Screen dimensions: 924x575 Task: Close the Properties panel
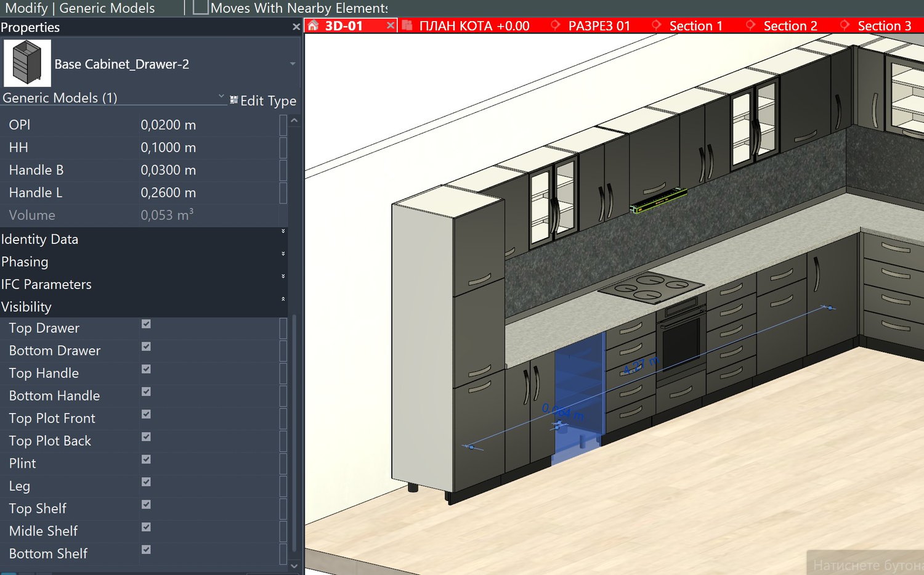296,27
